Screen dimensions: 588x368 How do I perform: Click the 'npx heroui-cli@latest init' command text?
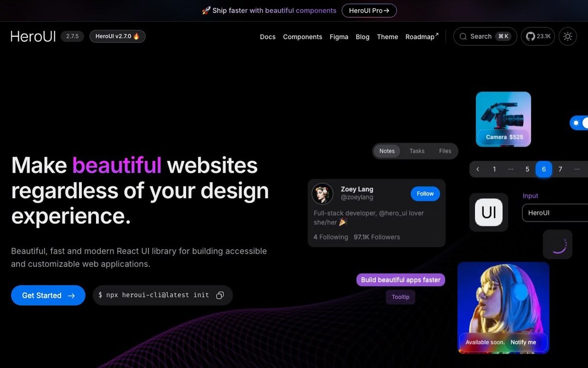coord(157,295)
